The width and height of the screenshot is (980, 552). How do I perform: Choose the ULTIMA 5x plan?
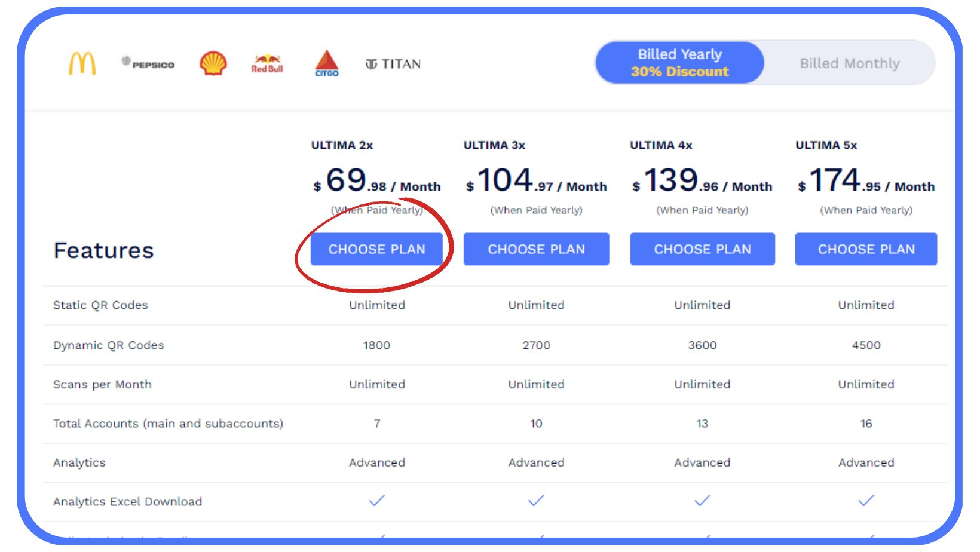point(866,249)
